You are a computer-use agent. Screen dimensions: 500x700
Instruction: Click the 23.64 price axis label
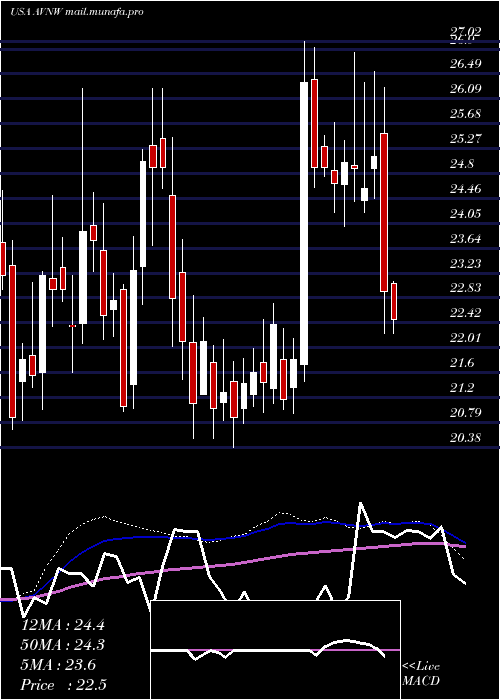pos(465,239)
